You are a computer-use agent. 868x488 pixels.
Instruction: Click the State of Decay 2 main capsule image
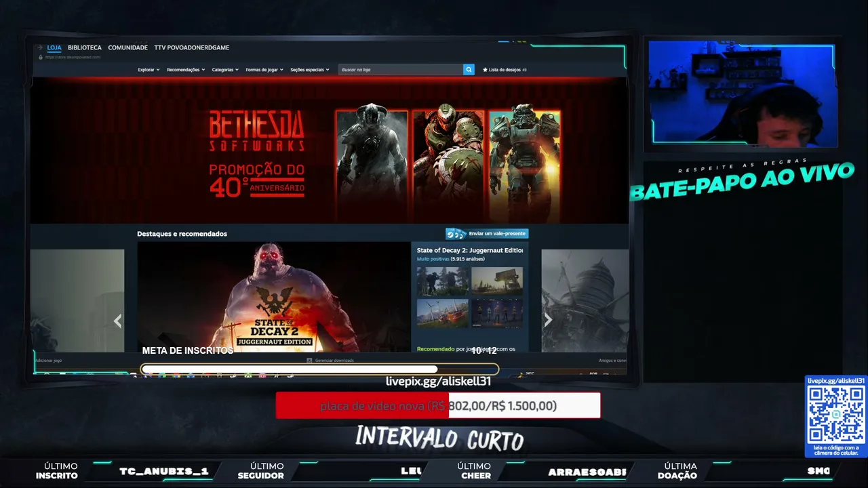tap(274, 297)
